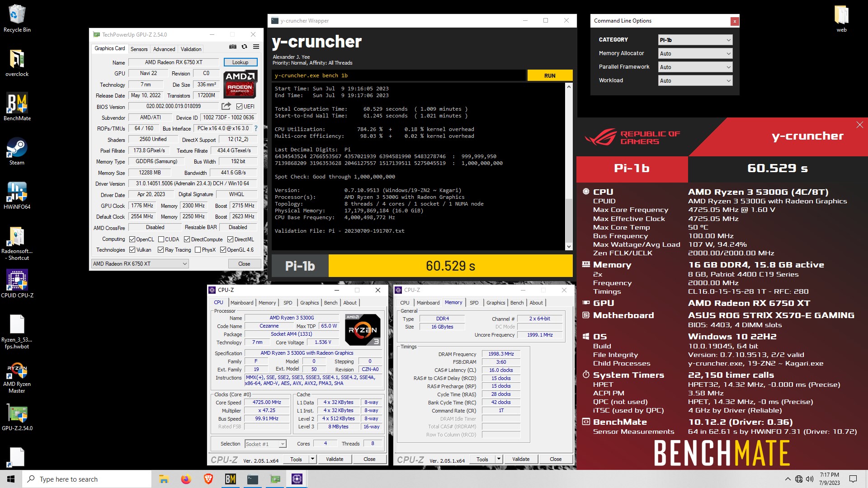Switch to GPU-Z taskbar icon
The image size is (868, 488).
point(275,479)
